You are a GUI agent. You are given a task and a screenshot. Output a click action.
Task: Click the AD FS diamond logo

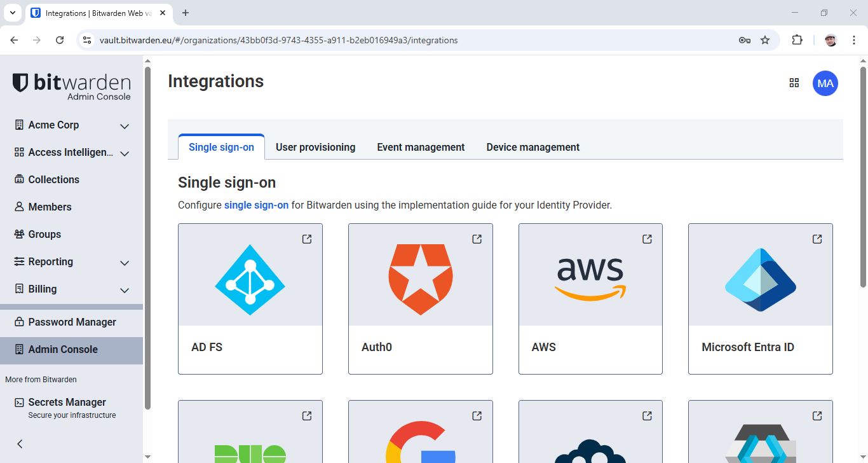(250, 280)
